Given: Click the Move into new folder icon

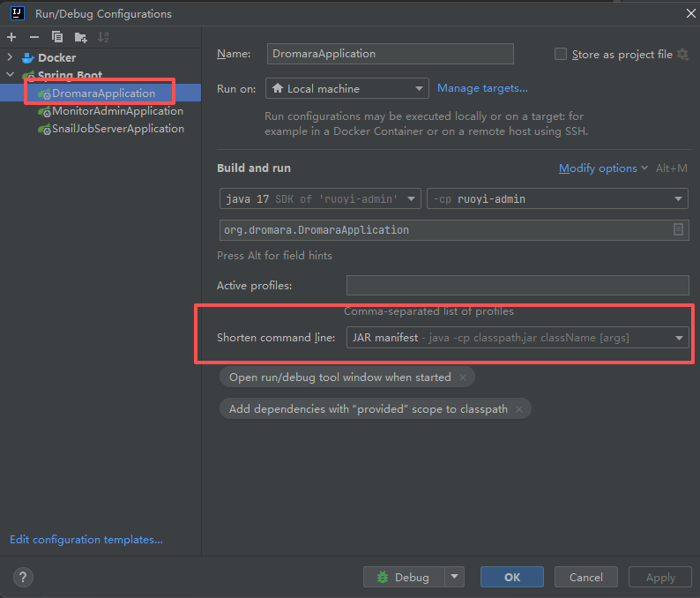Looking at the screenshot, I should click(x=80, y=37).
